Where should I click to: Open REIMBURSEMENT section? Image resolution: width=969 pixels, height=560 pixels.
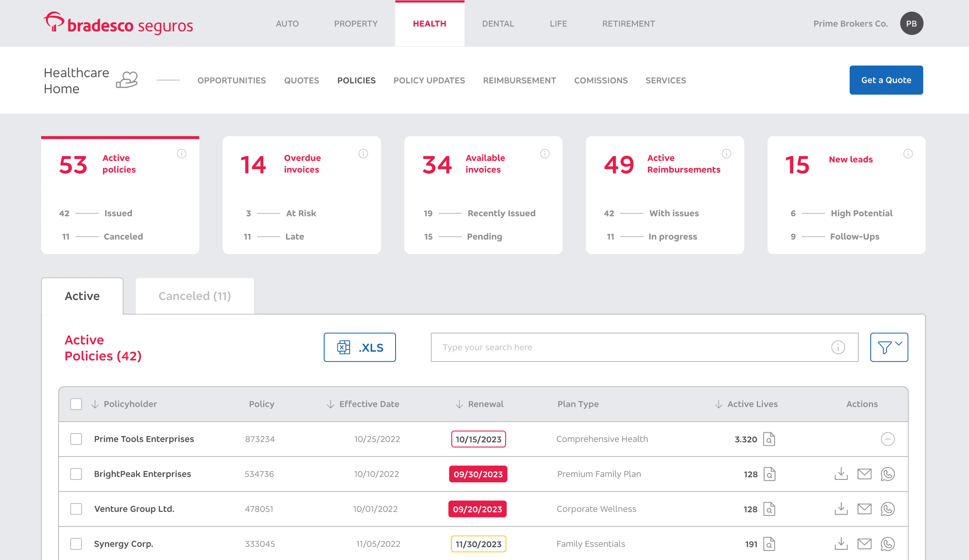pos(519,80)
